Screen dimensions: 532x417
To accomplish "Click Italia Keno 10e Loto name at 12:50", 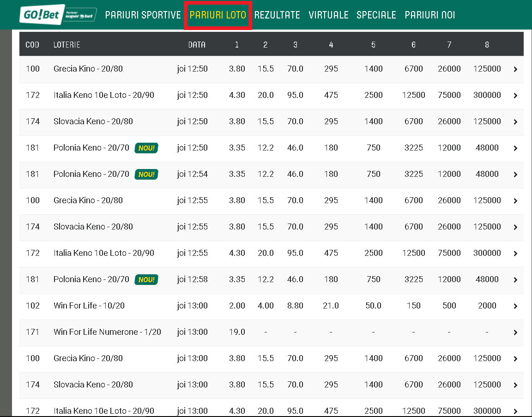I will (103, 95).
